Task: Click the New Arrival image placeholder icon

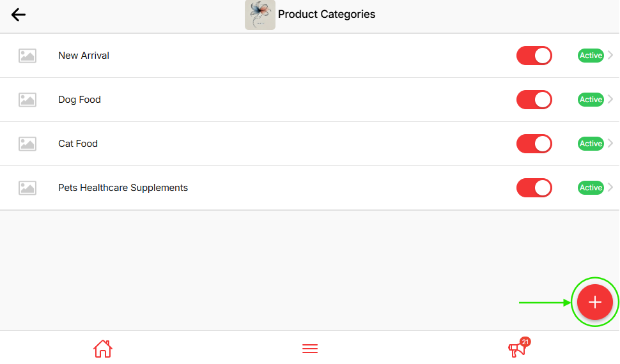Action: click(27, 56)
